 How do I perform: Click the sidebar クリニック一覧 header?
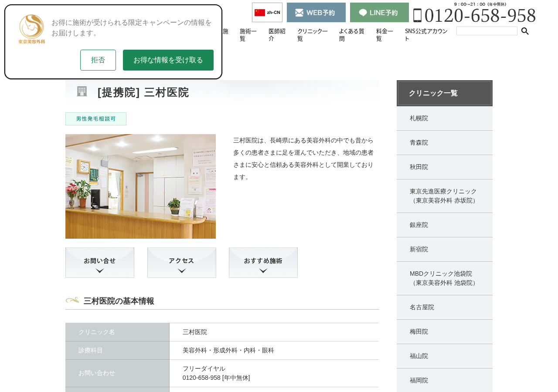445,93
